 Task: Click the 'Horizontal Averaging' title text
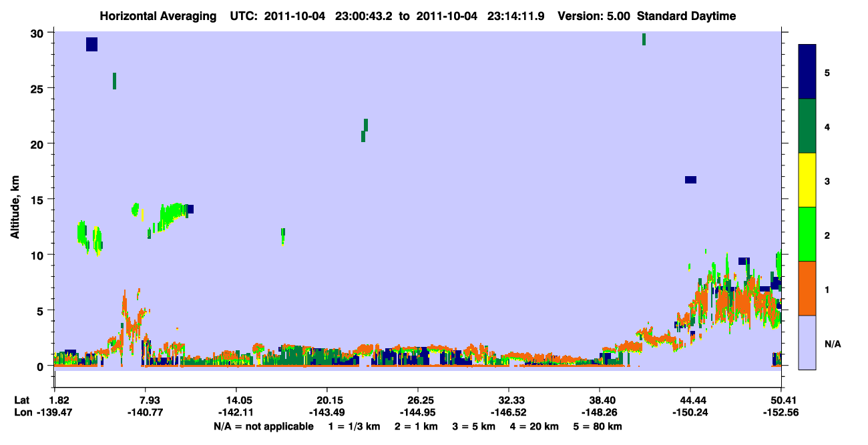(158, 16)
